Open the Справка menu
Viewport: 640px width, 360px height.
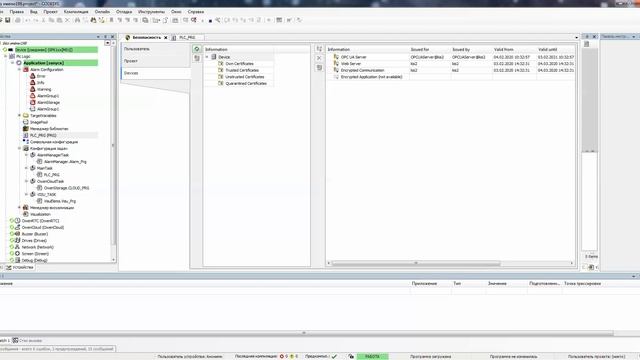[196, 12]
